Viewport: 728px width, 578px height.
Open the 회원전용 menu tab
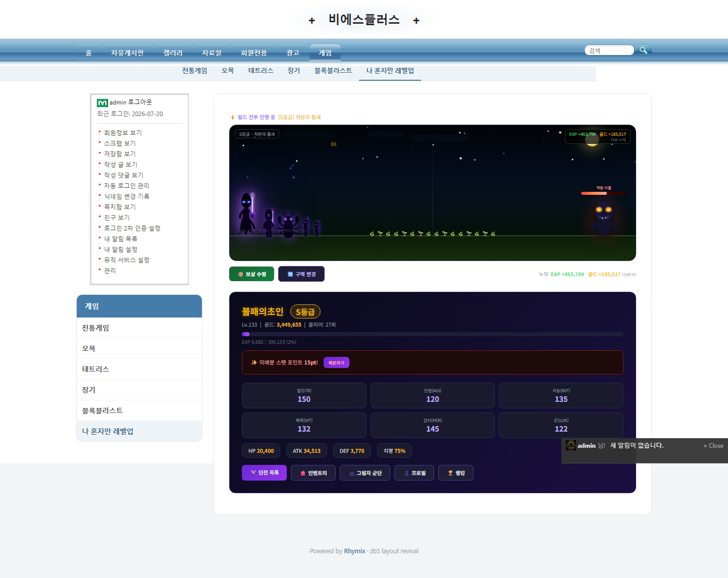tap(253, 53)
